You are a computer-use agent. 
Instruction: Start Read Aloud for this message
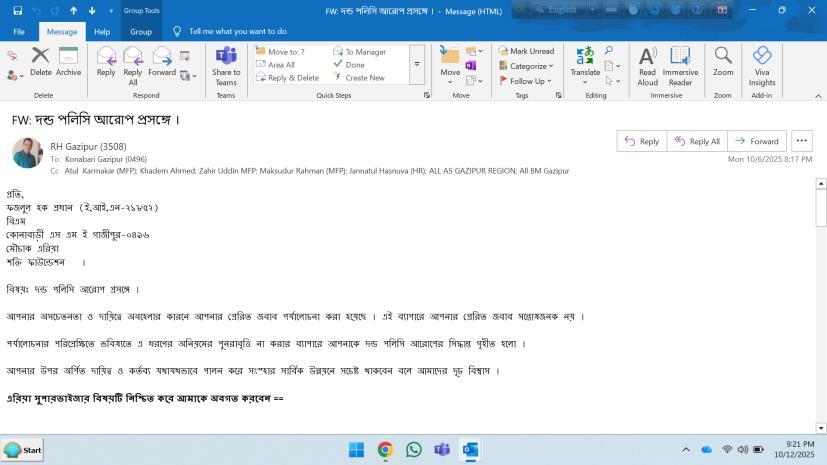point(647,65)
